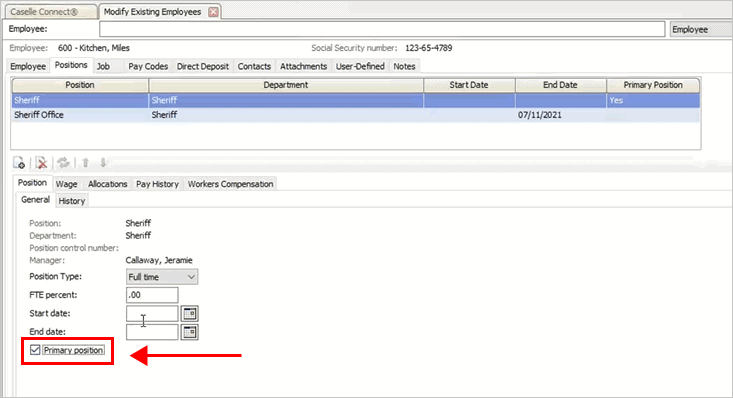Screen dimensions: 733x398
Task: Click the Social Security number 123-65-4789
Action: (x=429, y=48)
